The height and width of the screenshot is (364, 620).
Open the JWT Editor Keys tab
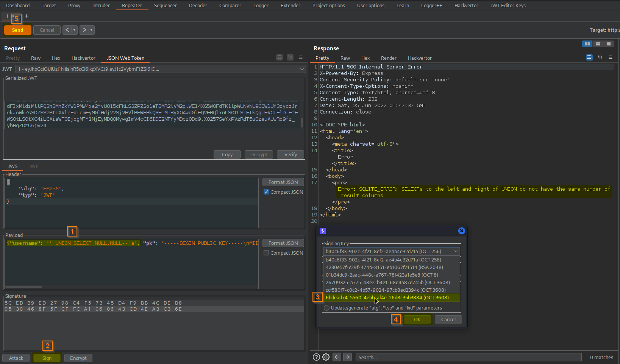click(508, 6)
